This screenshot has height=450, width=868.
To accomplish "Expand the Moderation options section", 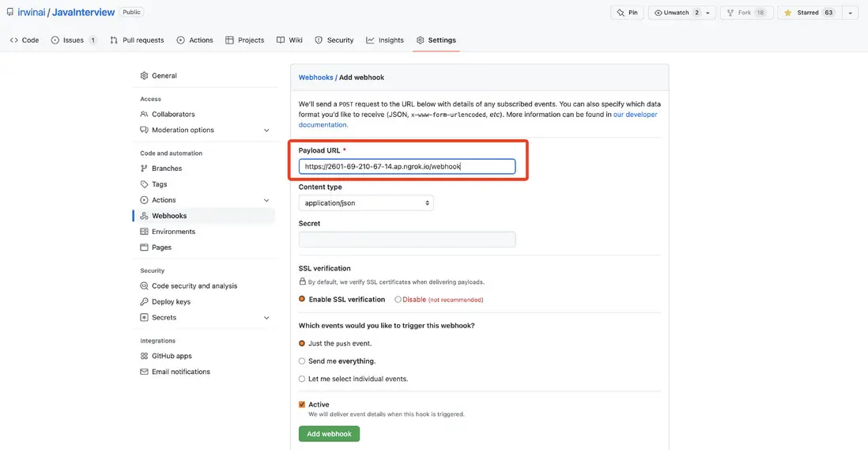I will coord(266,130).
